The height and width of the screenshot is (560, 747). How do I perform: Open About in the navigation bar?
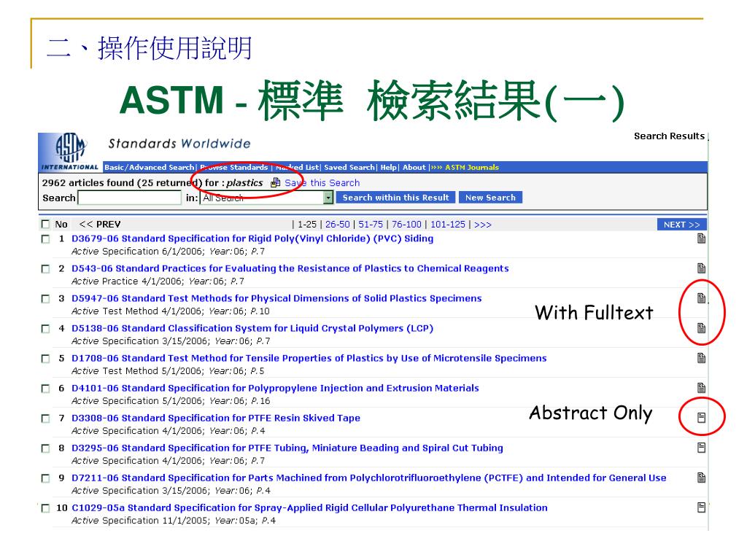pos(414,167)
